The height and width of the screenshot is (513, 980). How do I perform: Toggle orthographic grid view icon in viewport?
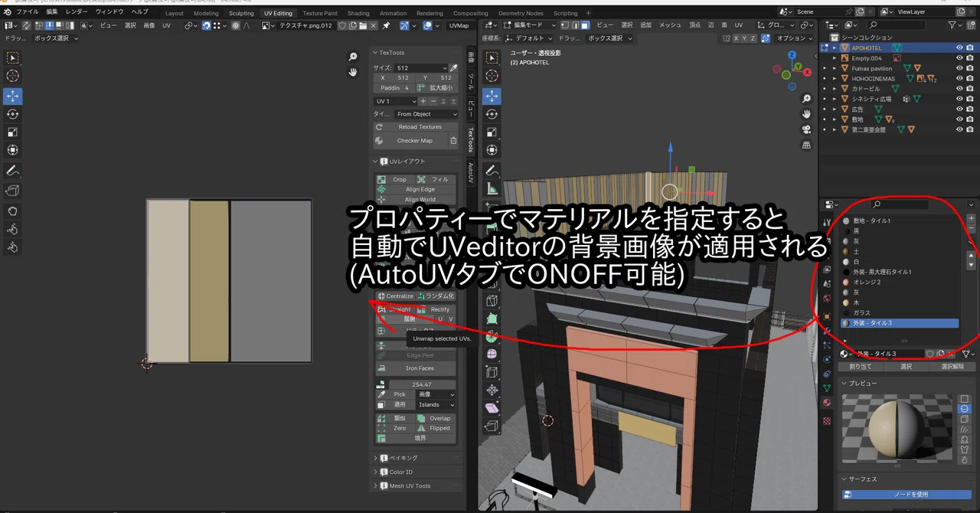coord(807,145)
